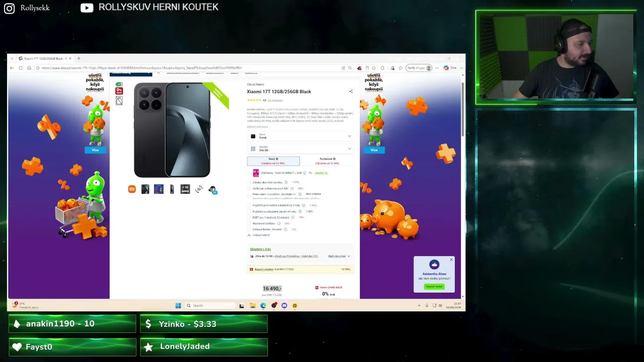The height and width of the screenshot is (362, 644).
Task: Click the Alzee assistant robot icon
Action: pos(434,264)
